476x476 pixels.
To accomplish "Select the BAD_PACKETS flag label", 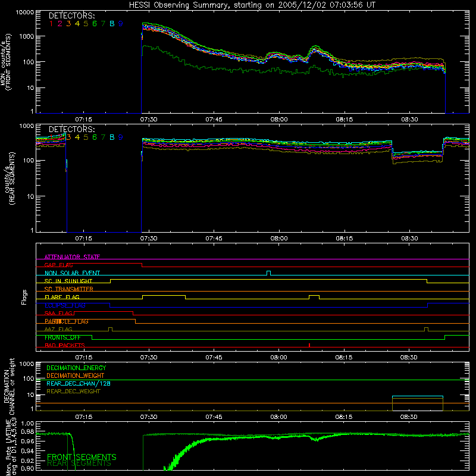I will pos(65,345).
